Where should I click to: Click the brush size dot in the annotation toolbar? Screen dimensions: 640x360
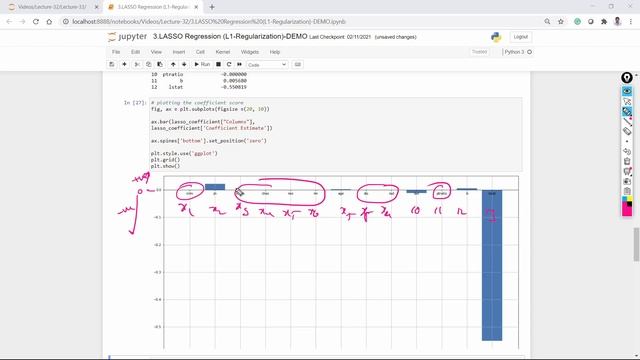(627, 141)
